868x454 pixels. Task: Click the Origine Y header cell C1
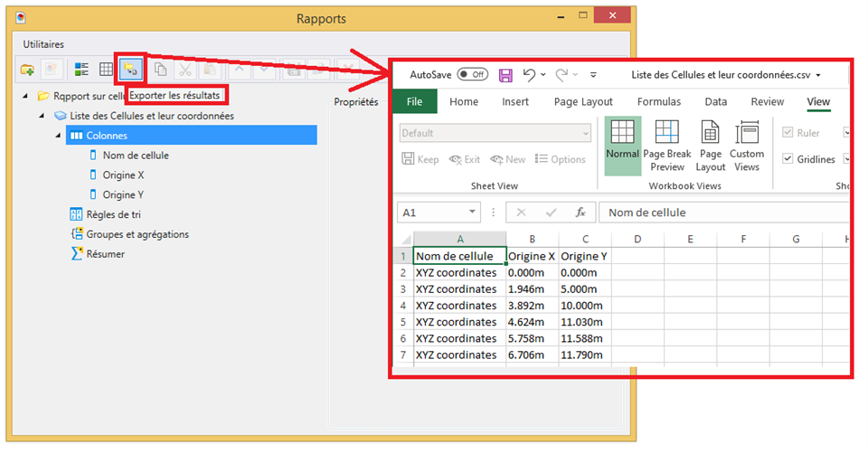pos(585,256)
